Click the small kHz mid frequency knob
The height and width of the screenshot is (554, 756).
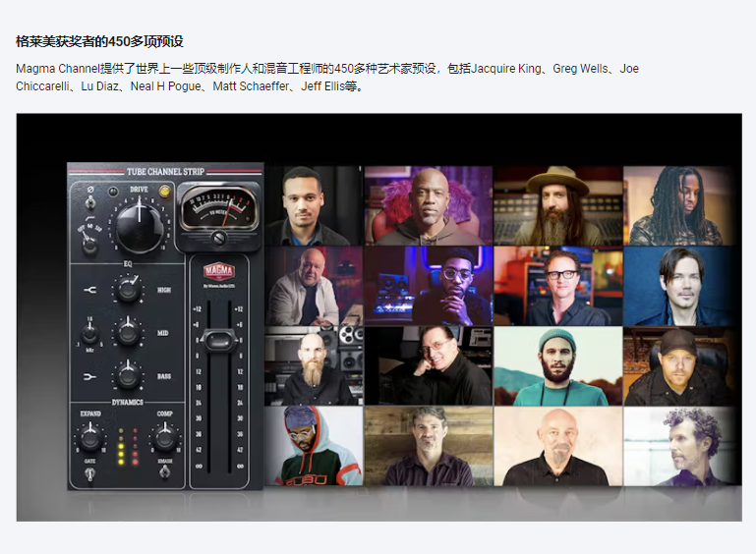pyautogui.click(x=89, y=333)
